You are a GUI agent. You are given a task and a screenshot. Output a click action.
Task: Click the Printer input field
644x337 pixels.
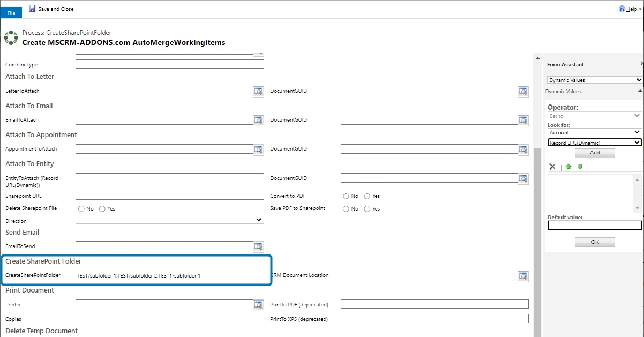(164, 304)
